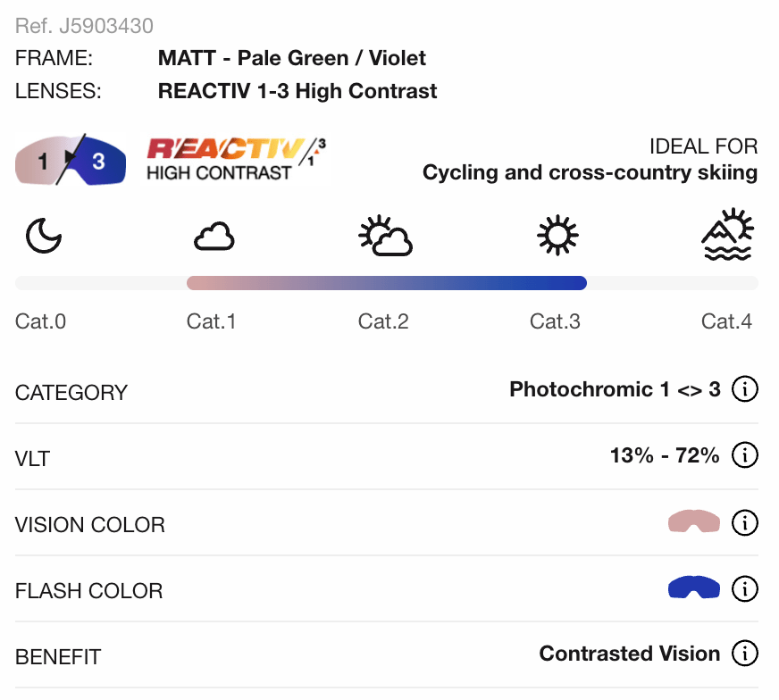Screen dimensions: 779x700
Task: Click the partly cloudy sun icon
Action: (385, 237)
